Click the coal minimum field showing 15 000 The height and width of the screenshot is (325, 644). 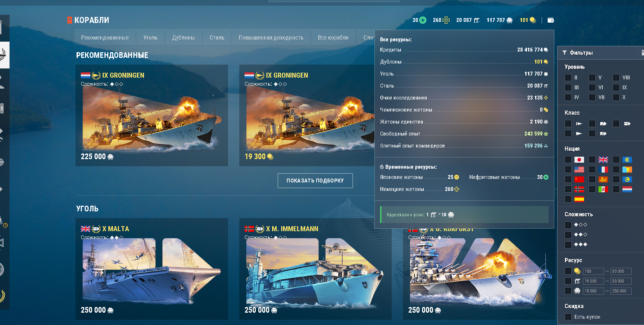click(593, 291)
